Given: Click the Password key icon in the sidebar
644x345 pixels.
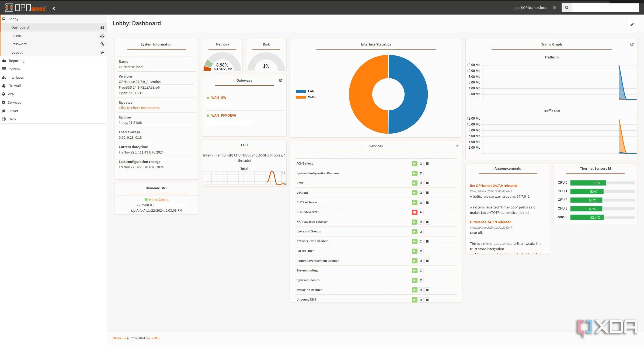Looking at the screenshot, I should [x=102, y=44].
